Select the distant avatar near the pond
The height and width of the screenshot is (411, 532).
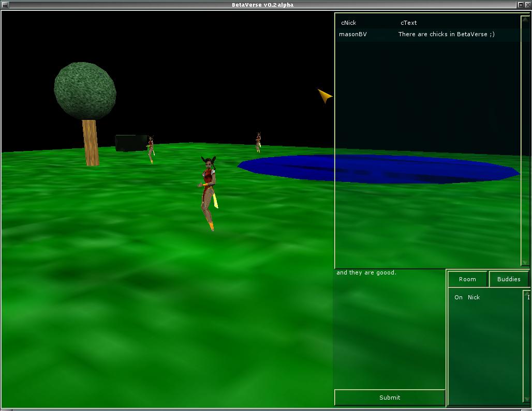[258, 142]
